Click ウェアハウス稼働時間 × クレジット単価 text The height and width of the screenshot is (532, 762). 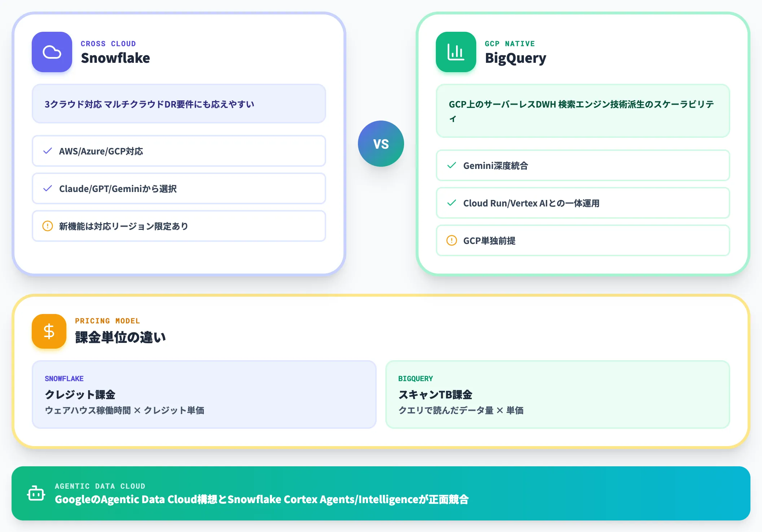[x=124, y=410]
